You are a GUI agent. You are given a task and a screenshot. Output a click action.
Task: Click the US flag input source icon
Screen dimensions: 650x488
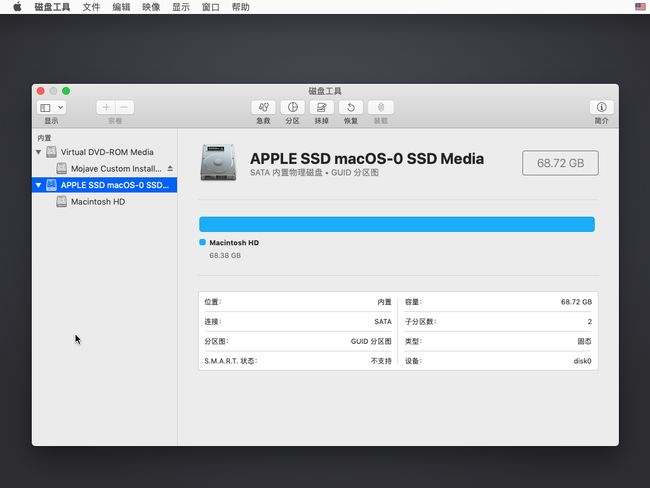(x=640, y=7)
